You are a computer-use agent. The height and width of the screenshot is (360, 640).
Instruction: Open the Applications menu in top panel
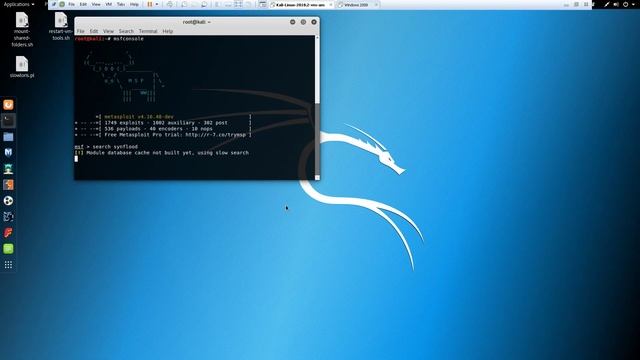[19, 4]
